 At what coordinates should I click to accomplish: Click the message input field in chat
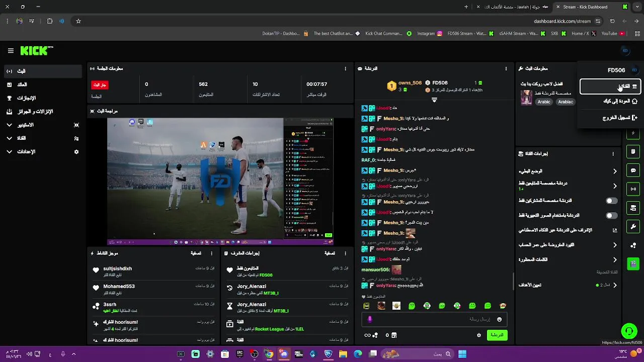click(435, 319)
